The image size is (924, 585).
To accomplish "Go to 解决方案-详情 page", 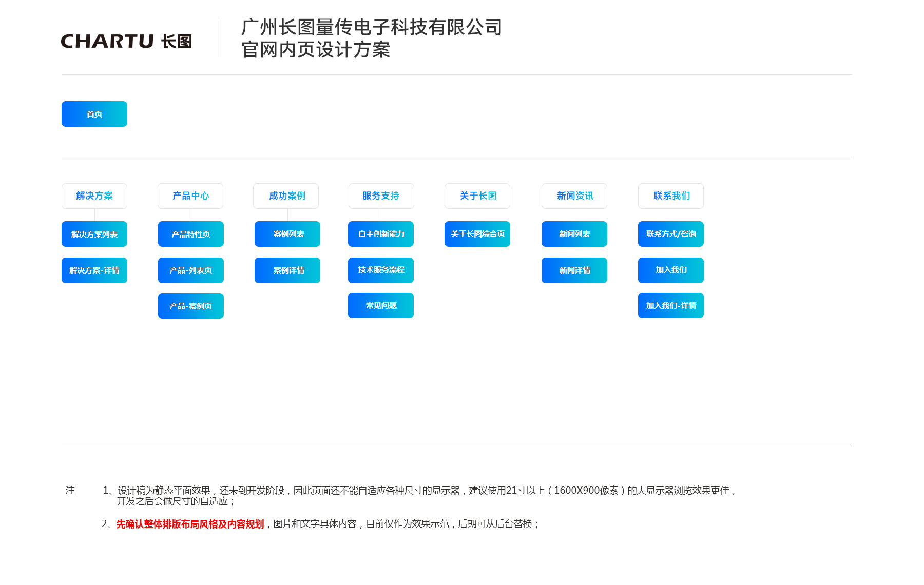I will pos(94,270).
